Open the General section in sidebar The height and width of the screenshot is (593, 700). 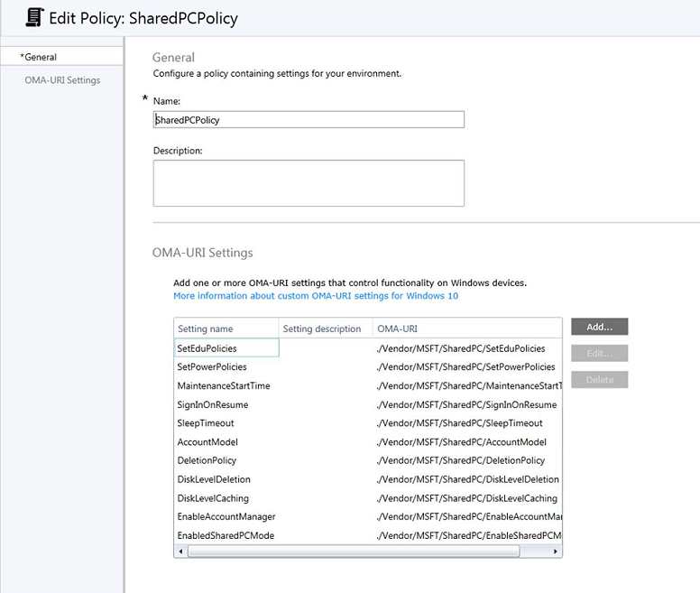coord(41,57)
